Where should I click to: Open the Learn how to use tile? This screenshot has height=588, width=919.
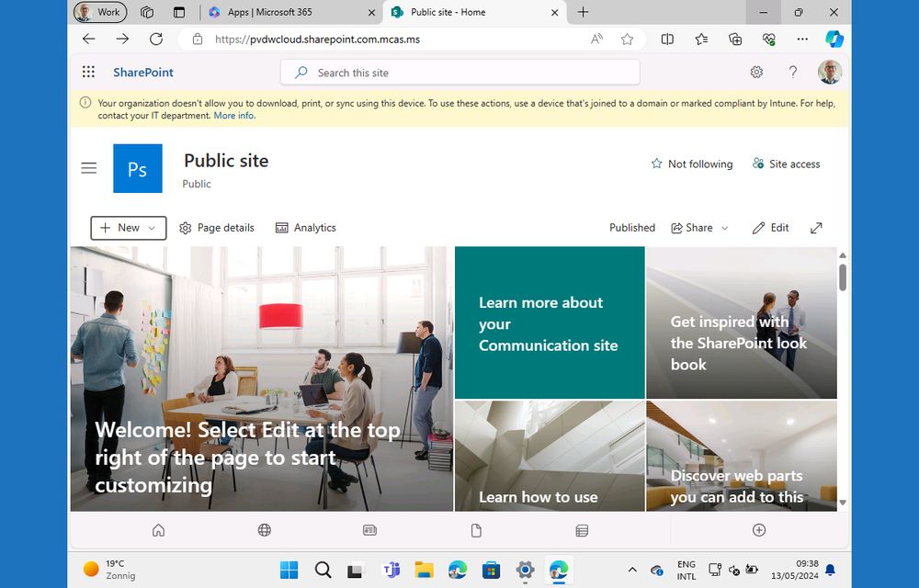click(x=550, y=457)
